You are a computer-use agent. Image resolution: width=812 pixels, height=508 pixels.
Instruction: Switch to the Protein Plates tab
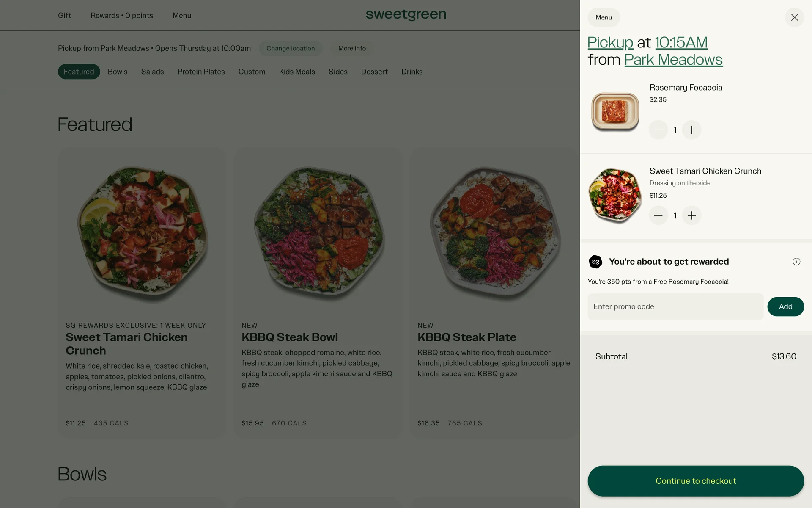click(201, 72)
